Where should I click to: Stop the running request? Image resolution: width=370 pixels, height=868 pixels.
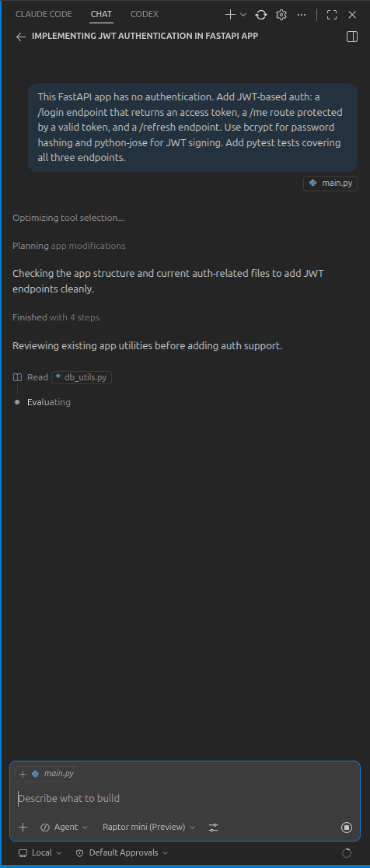(347, 828)
